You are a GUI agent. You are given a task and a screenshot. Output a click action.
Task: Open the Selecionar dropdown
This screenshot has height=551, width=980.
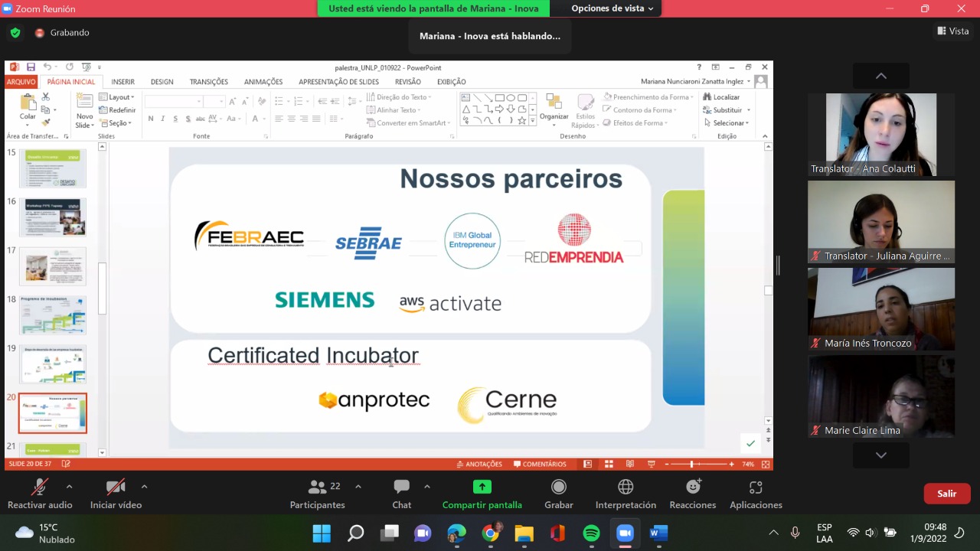727,123
